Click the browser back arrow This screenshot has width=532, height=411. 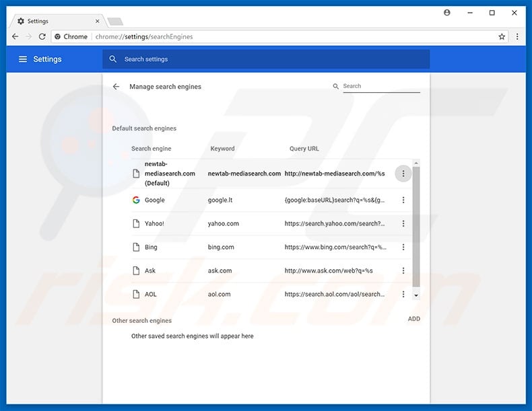tap(15, 36)
